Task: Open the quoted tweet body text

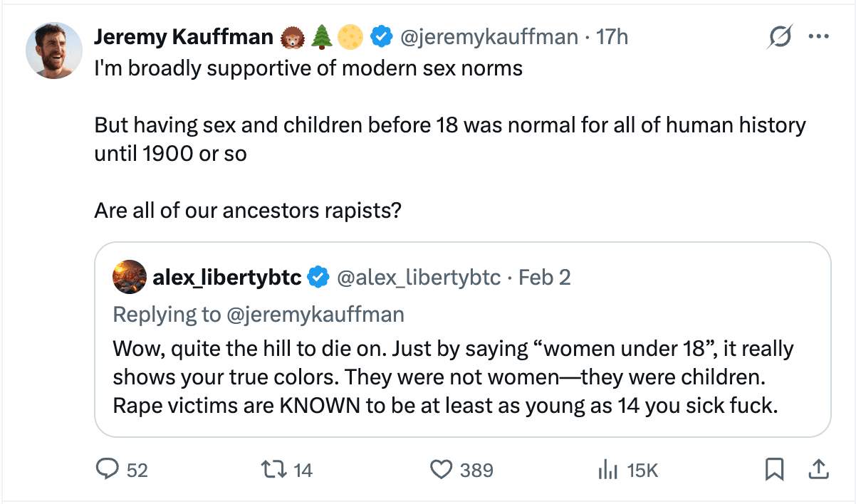Action: (x=453, y=378)
